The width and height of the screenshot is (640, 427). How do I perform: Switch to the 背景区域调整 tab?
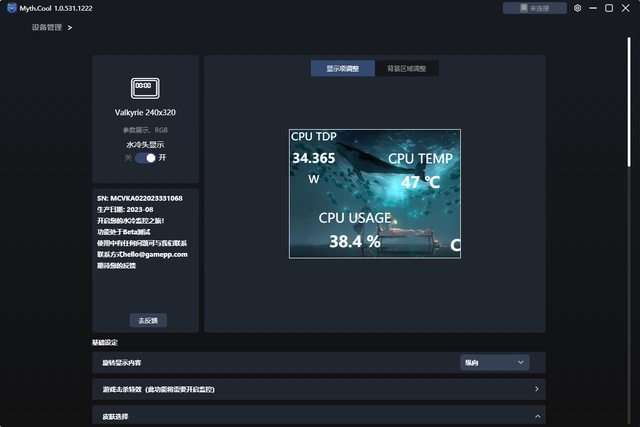(x=406, y=69)
